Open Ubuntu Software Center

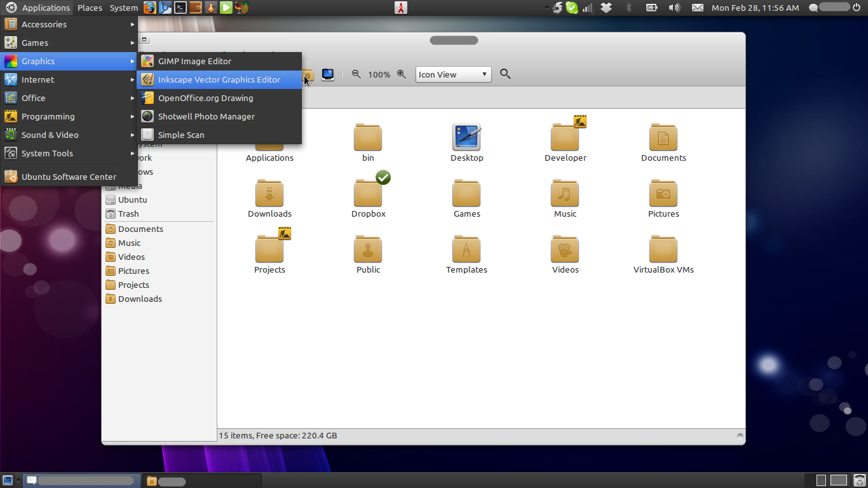pos(69,177)
